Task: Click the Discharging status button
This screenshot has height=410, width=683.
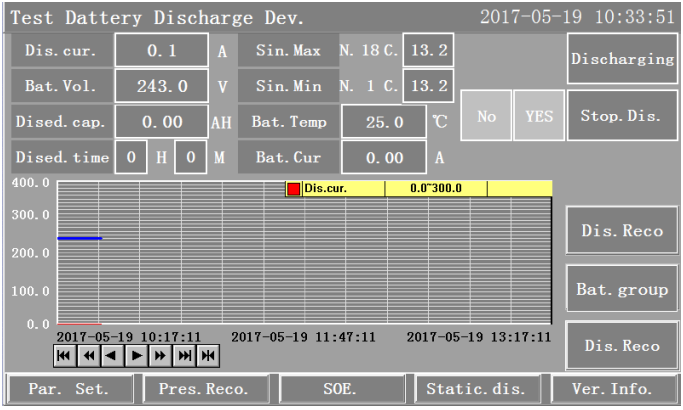Action: pos(621,59)
